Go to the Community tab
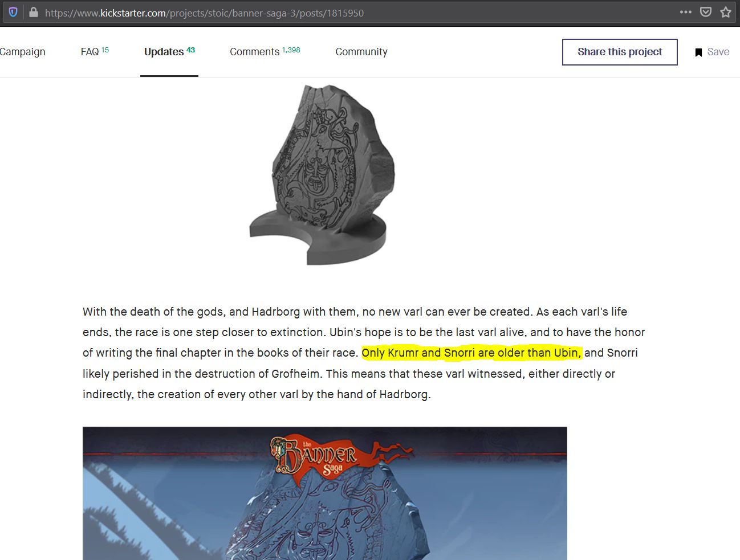 361,52
